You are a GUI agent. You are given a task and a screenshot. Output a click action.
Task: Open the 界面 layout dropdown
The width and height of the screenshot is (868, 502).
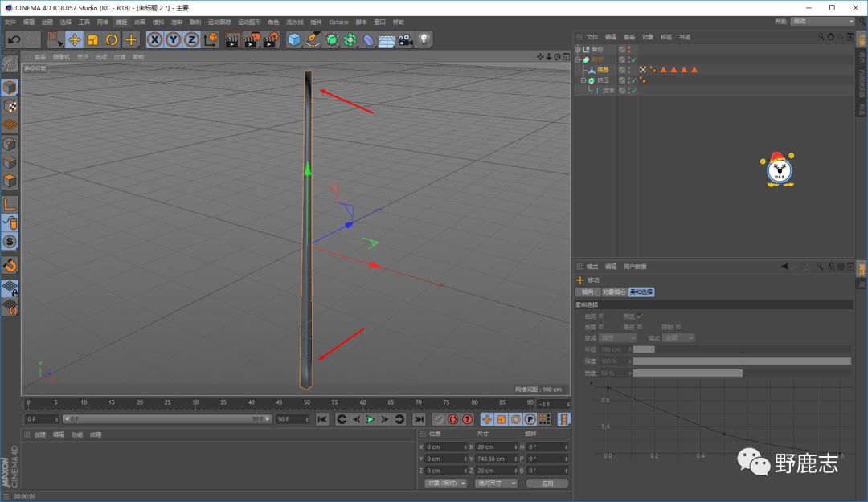[822, 21]
